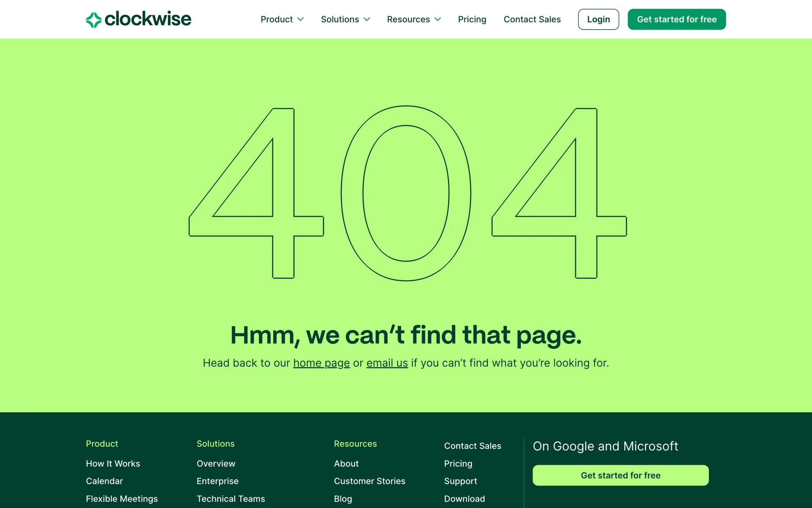Open How It Works footer link
This screenshot has height=508, width=812.
point(113,464)
